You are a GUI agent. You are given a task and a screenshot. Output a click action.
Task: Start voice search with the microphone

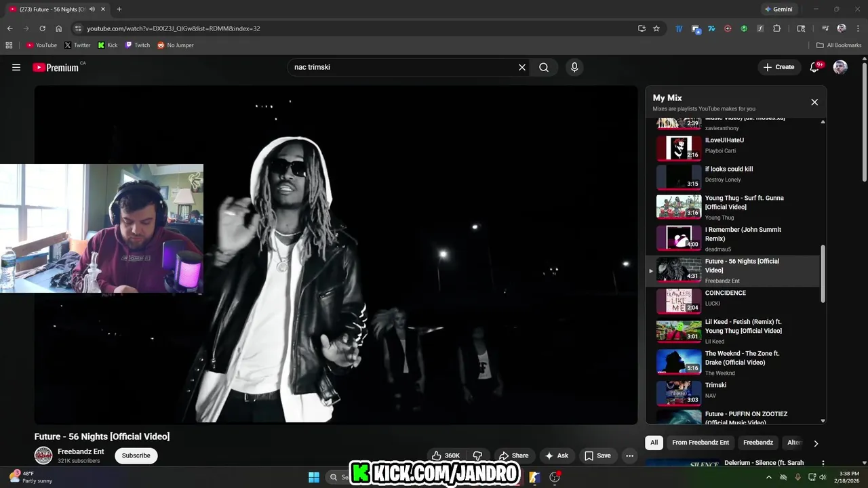point(574,67)
